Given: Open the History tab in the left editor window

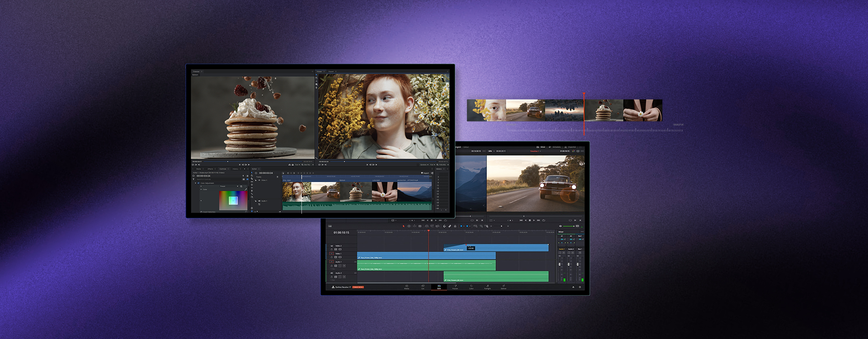Looking at the screenshot, I should (x=236, y=169).
